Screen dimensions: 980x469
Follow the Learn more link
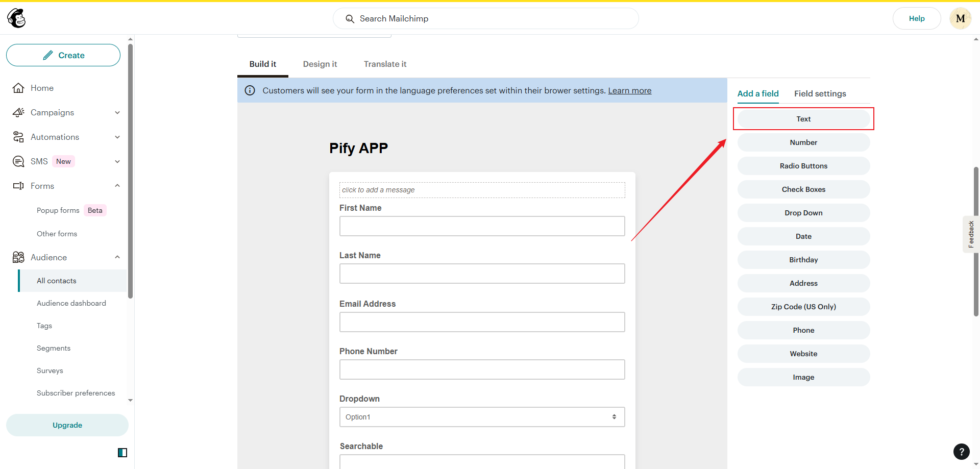click(630, 90)
